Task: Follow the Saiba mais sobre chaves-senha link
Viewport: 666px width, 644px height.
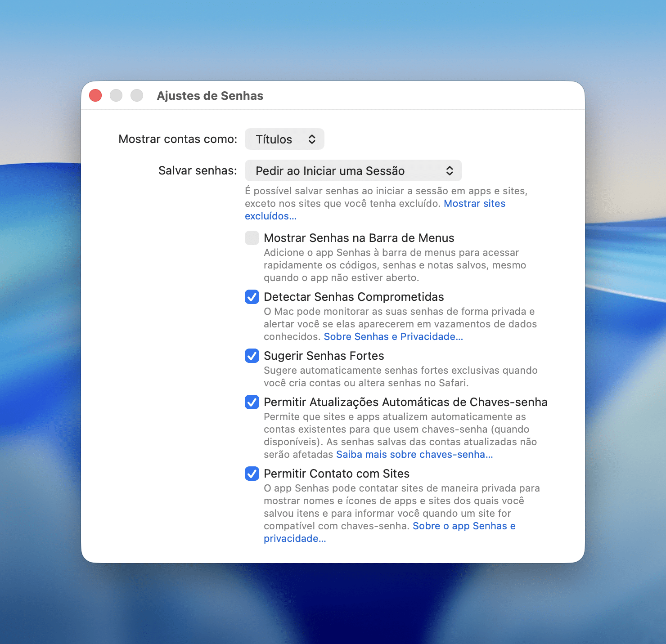Action: pyautogui.click(x=414, y=455)
